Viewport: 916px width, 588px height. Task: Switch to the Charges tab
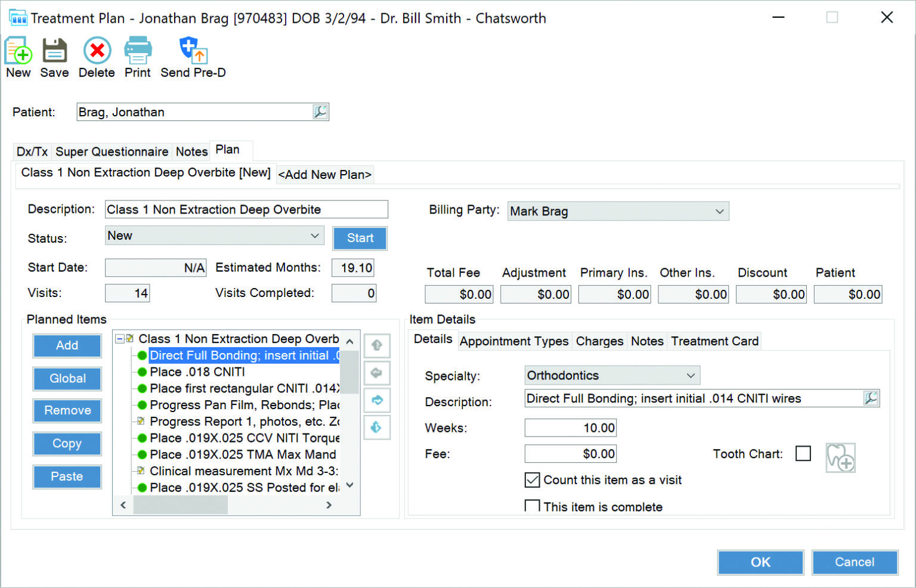599,341
